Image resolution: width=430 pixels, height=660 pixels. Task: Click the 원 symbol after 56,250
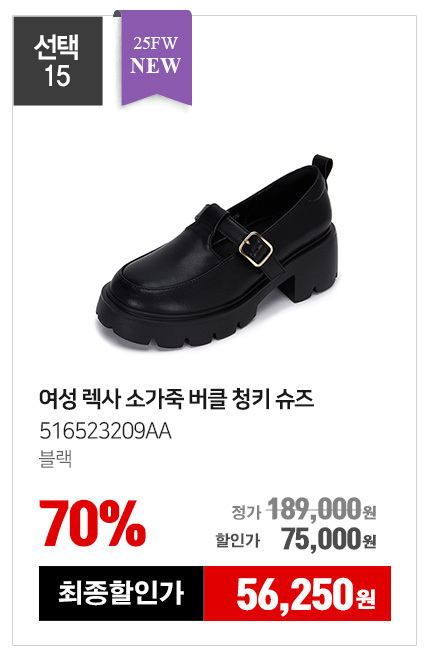[366, 599]
